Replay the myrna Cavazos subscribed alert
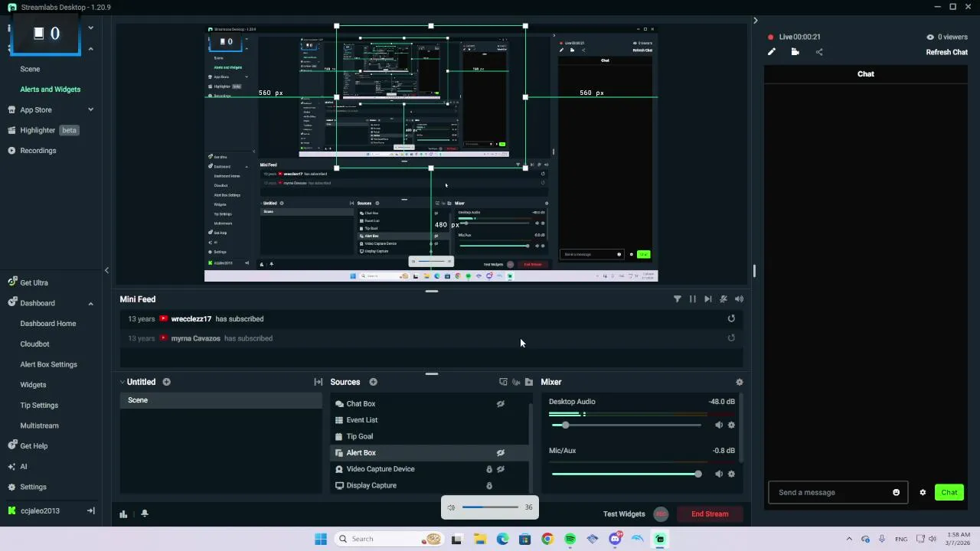The height and width of the screenshot is (551, 980). (731, 337)
